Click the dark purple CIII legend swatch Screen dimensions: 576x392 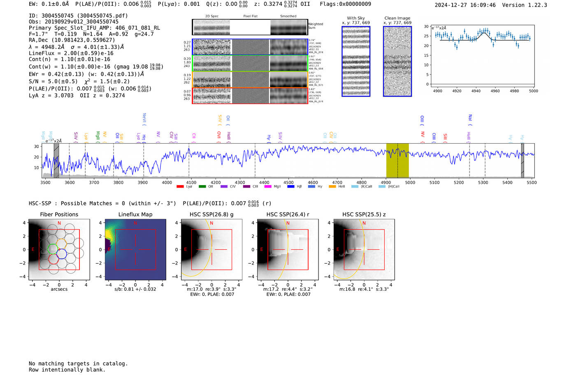coord(246,186)
